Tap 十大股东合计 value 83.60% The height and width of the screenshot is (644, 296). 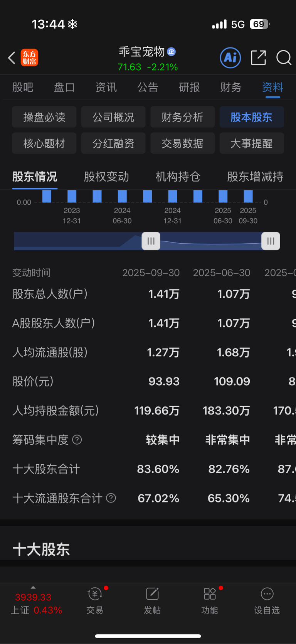pyautogui.click(x=158, y=469)
